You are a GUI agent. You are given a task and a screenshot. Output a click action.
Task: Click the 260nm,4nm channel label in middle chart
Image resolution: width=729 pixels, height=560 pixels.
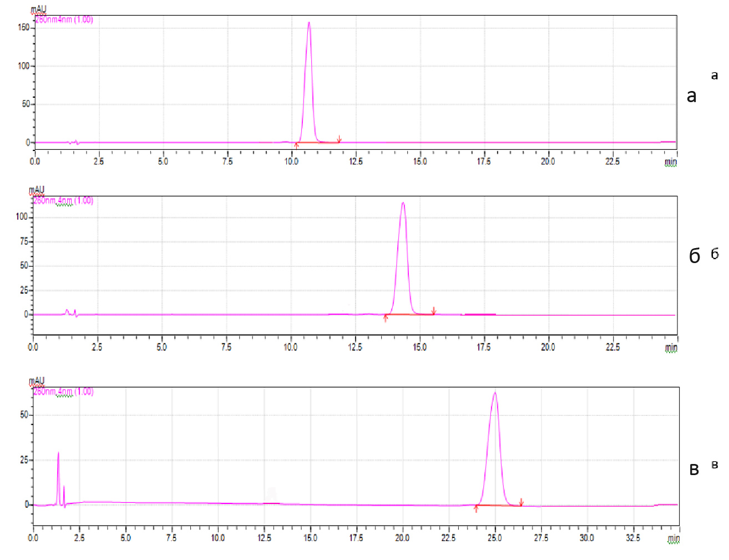coord(63,200)
